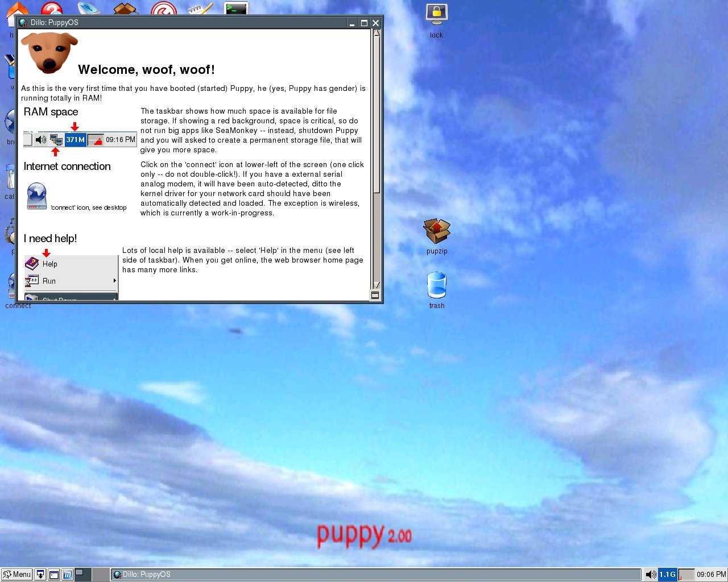Launch the terminal from the taskbar tray
Screen dimensions: 728x582
[53, 575]
